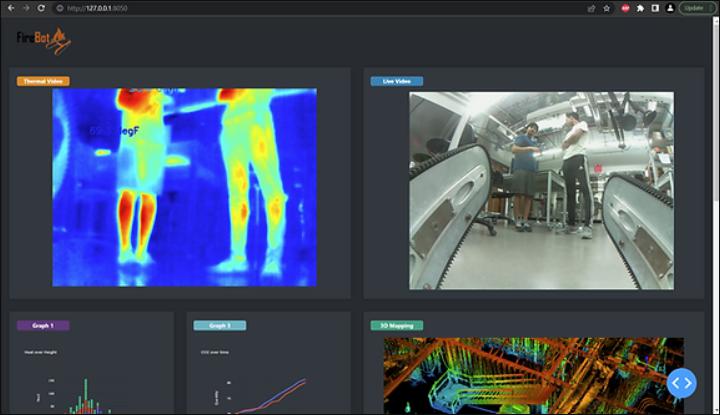
Task: Click the browser back arrow
Action: tap(10, 8)
